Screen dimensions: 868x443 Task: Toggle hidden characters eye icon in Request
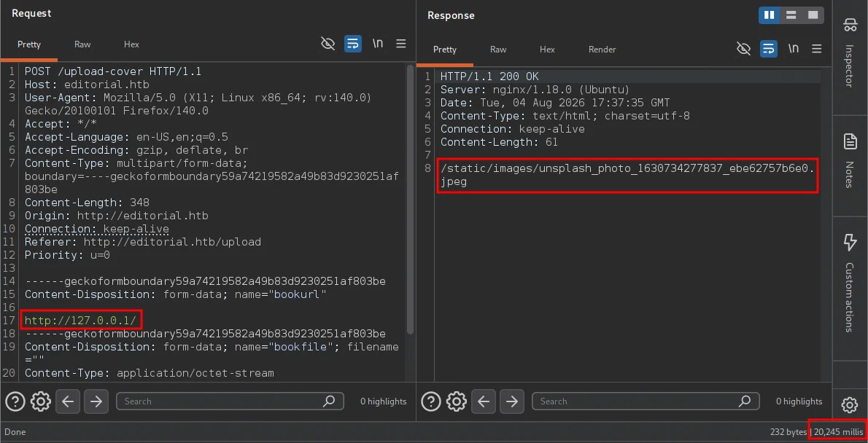point(328,44)
